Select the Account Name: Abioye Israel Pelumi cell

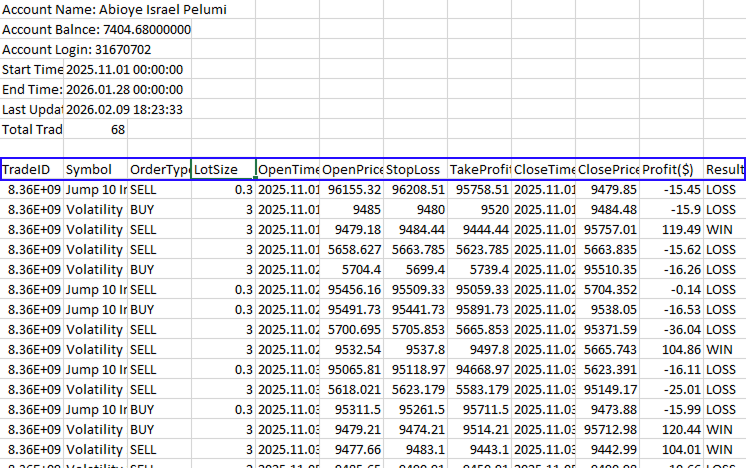point(114,10)
